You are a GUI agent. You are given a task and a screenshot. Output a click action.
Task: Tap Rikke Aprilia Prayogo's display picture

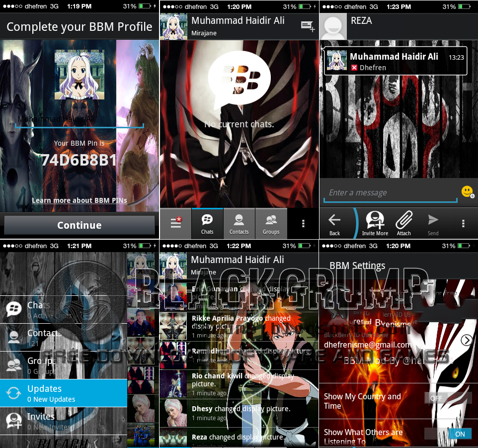173,326
